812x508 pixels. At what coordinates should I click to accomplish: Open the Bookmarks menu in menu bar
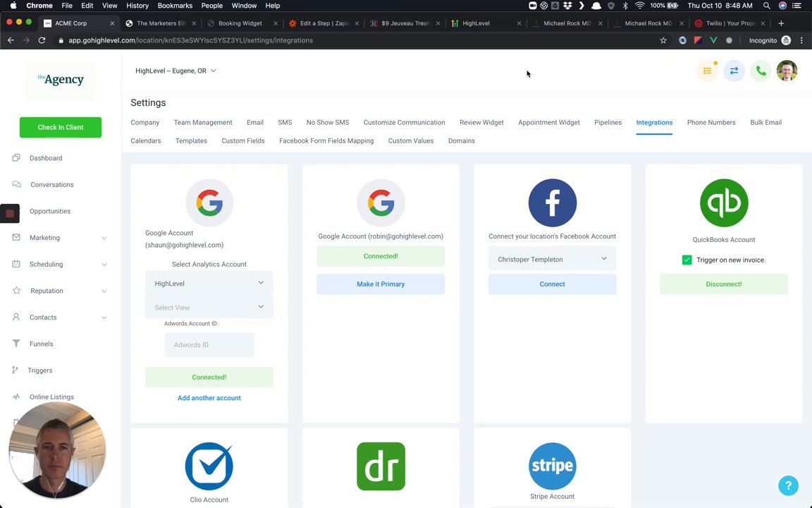175,6
